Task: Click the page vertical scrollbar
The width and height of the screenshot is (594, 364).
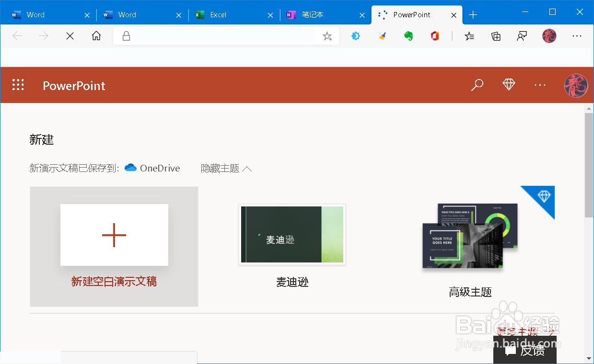Action: coord(589,165)
